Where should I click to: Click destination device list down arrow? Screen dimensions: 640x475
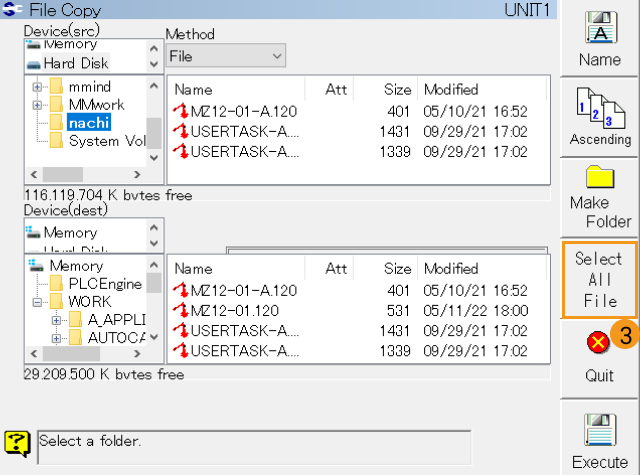(x=154, y=243)
